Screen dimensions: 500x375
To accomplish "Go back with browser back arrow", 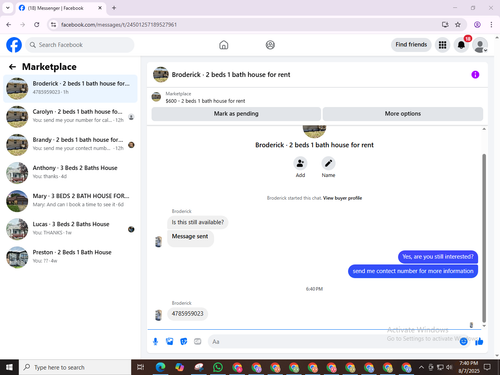I will tap(9, 25).
